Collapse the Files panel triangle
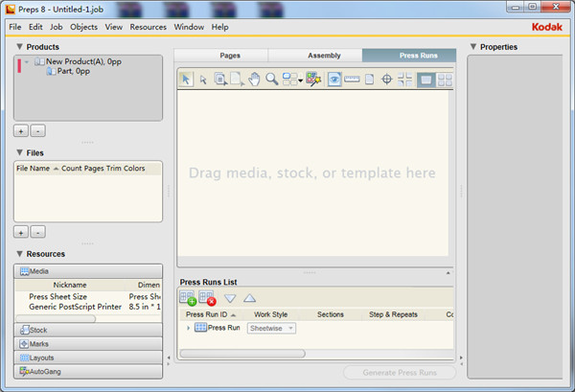The height and width of the screenshot is (392, 575). point(20,152)
